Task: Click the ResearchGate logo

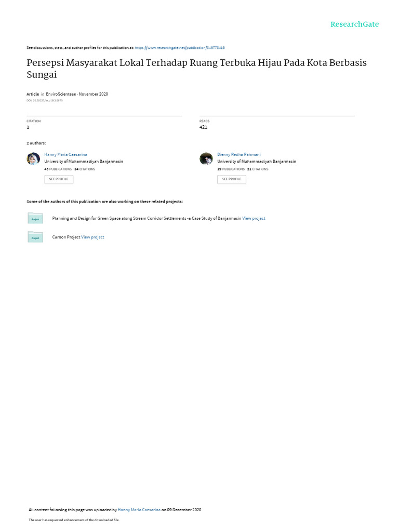Action: (354, 24)
